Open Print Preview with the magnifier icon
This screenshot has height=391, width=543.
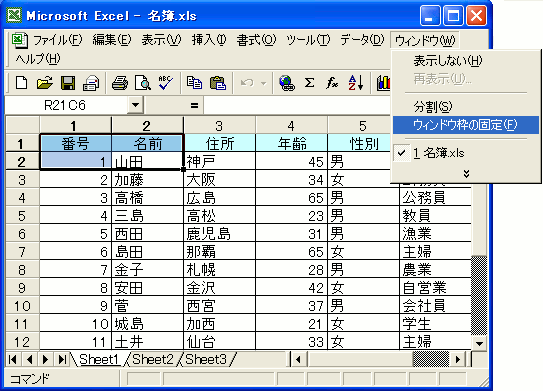(x=142, y=83)
